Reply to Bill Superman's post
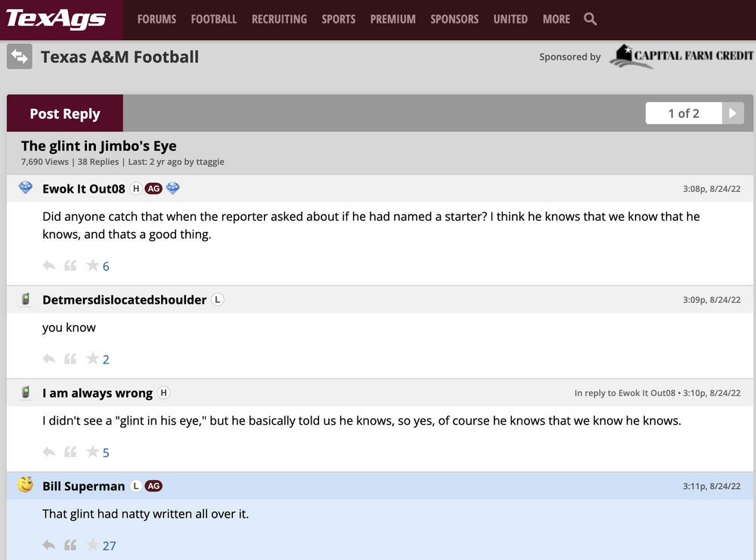Image resolution: width=756 pixels, height=560 pixels. tap(49, 545)
